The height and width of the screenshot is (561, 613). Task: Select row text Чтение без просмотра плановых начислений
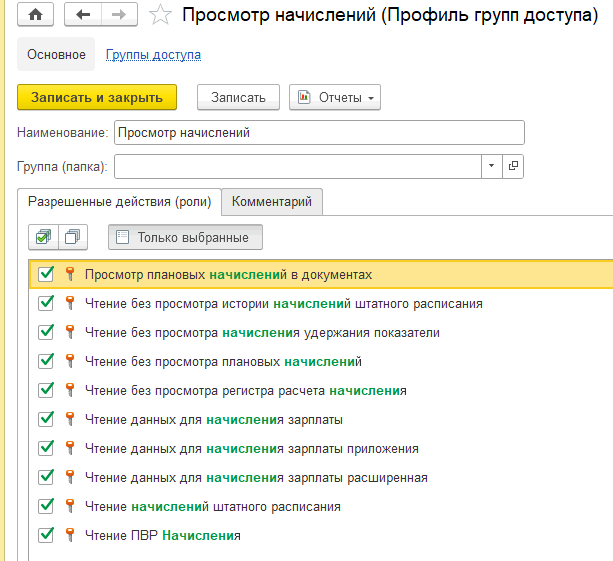coord(223,361)
